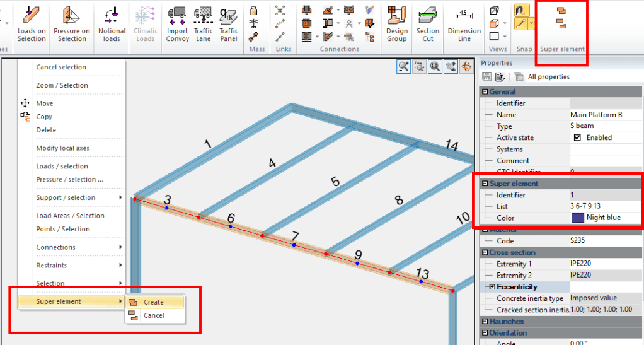The height and width of the screenshot is (345, 644).
Task: Toggle the magnet Snap mode button
Action: [522, 11]
